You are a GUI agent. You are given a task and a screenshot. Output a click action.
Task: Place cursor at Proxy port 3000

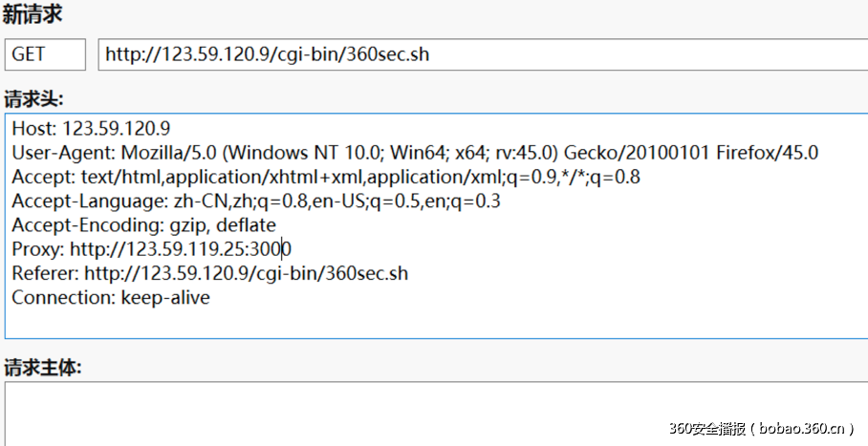coord(271,249)
